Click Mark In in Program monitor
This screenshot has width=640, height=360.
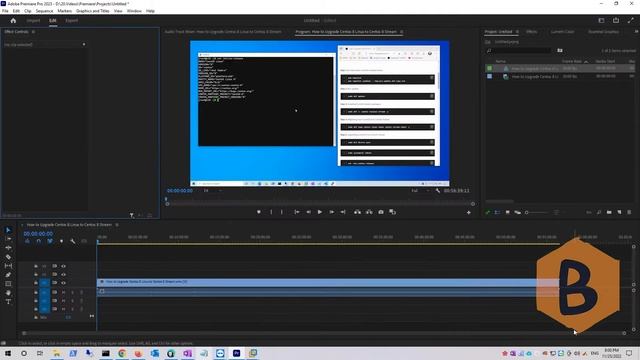pos(271,212)
